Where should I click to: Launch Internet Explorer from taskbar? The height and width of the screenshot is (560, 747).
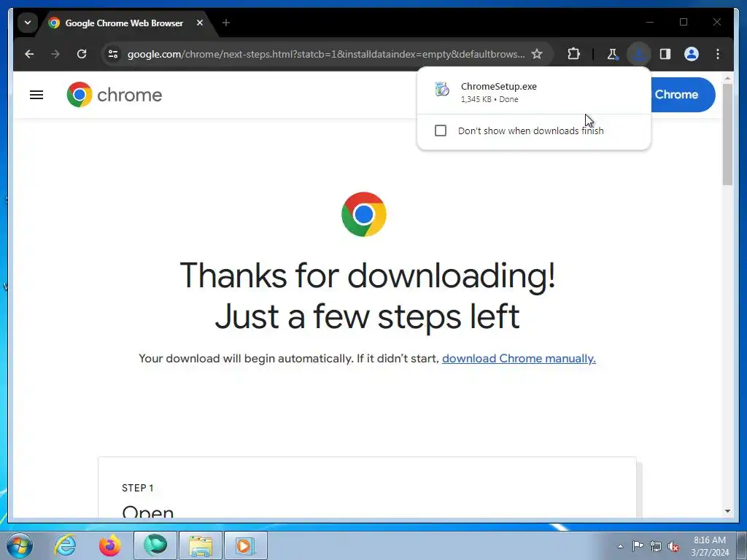coord(65,545)
